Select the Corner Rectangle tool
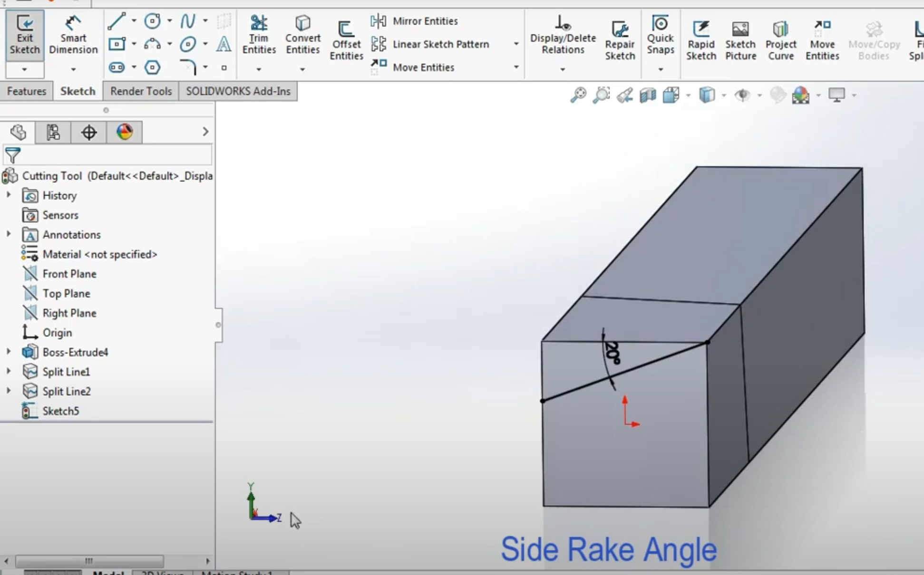This screenshot has height=575, width=924. pos(117,45)
